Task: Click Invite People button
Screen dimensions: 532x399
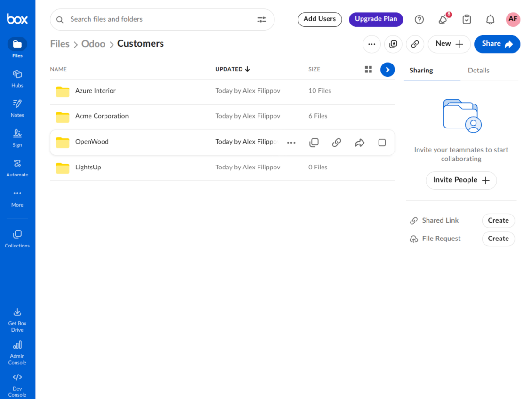Action: (x=461, y=180)
